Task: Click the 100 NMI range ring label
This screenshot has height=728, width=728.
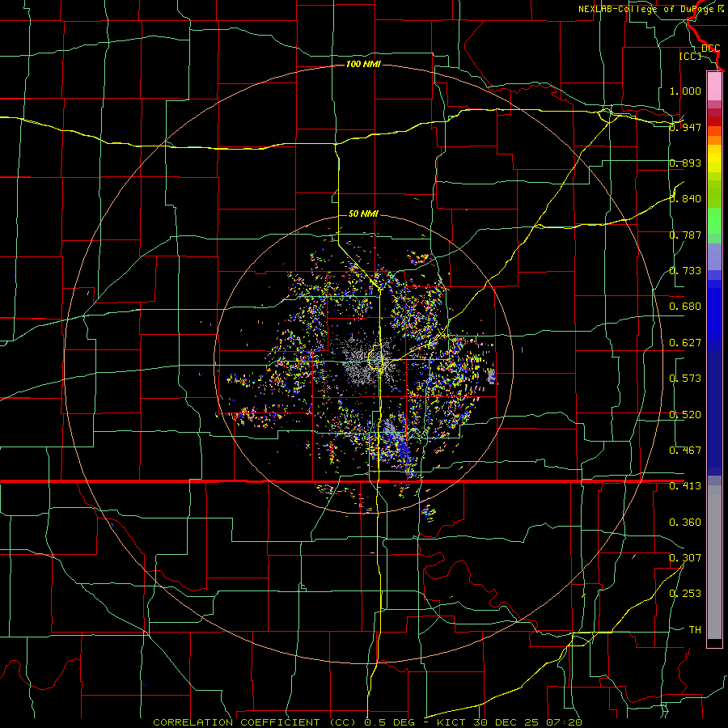Action: 363,64
